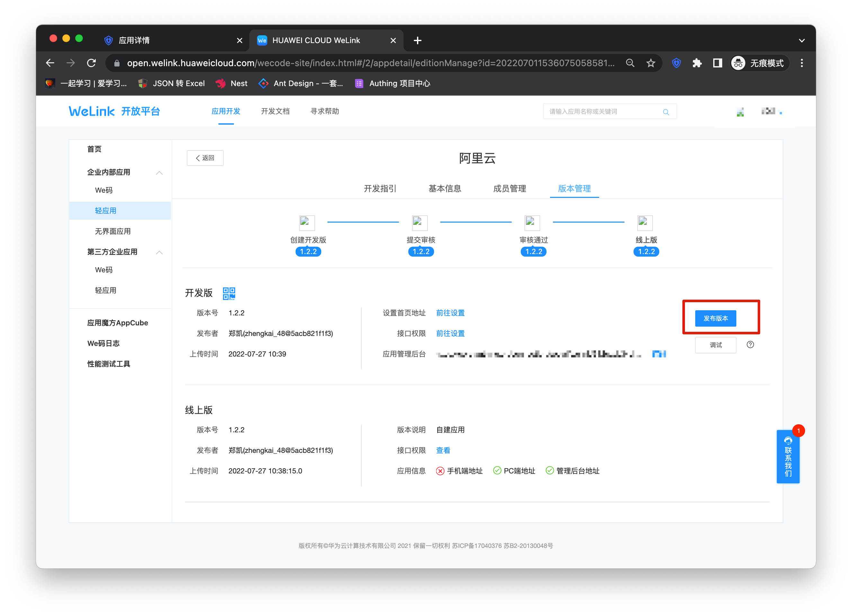
Task: Open 开发文档 in the top navigation
Action: point(275,111)
